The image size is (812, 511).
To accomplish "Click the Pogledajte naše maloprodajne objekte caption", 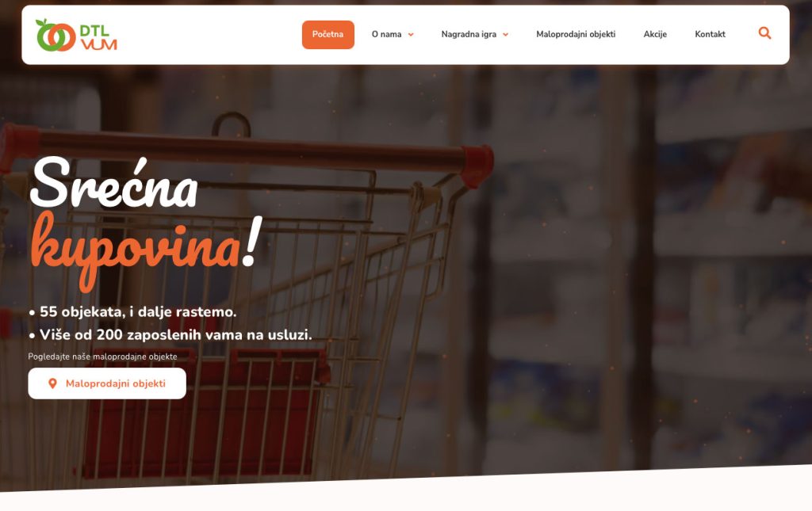I will (102, 357).
